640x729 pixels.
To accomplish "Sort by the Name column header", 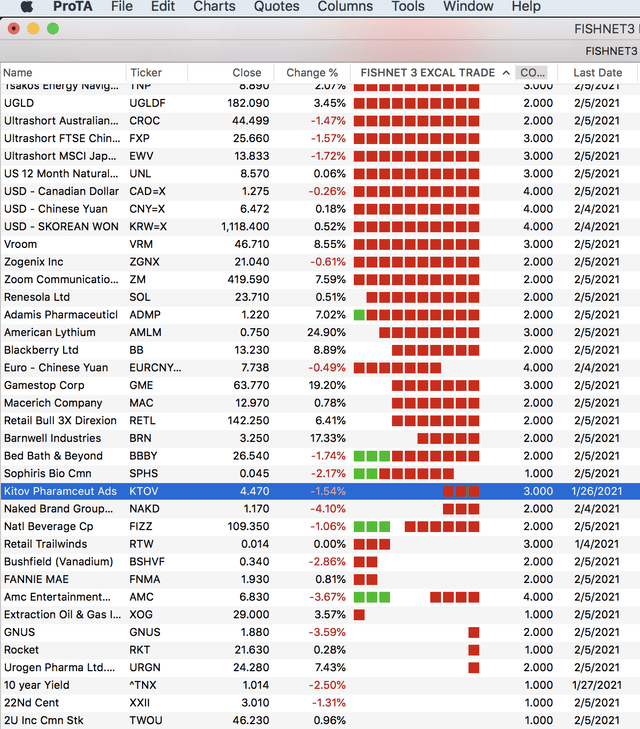I will click(18, 73).
